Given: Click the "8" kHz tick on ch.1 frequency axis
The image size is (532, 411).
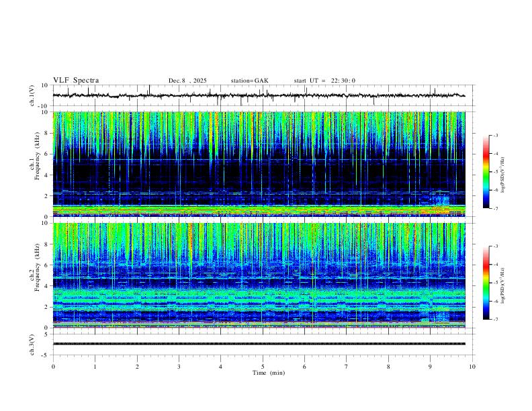Looking at the screenshot, I should pos(46,133).
